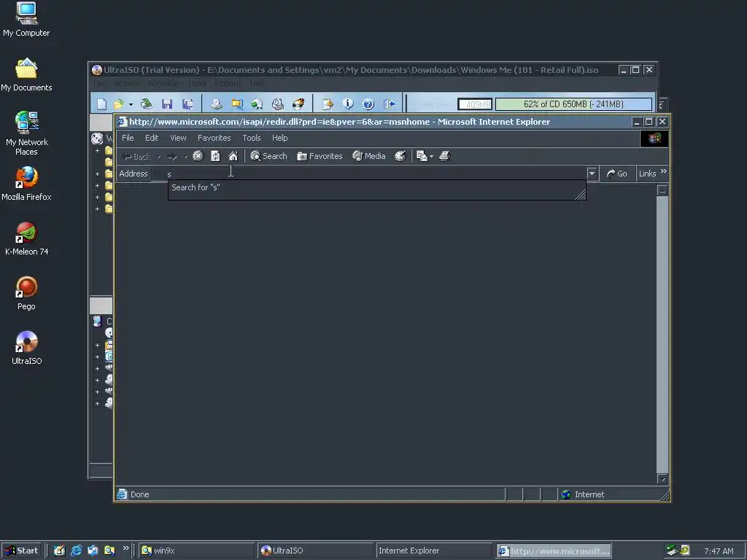Screen dimensions: 747x560
Task: Click Favorites button in IE toolbar
Action: click(320, 156)
